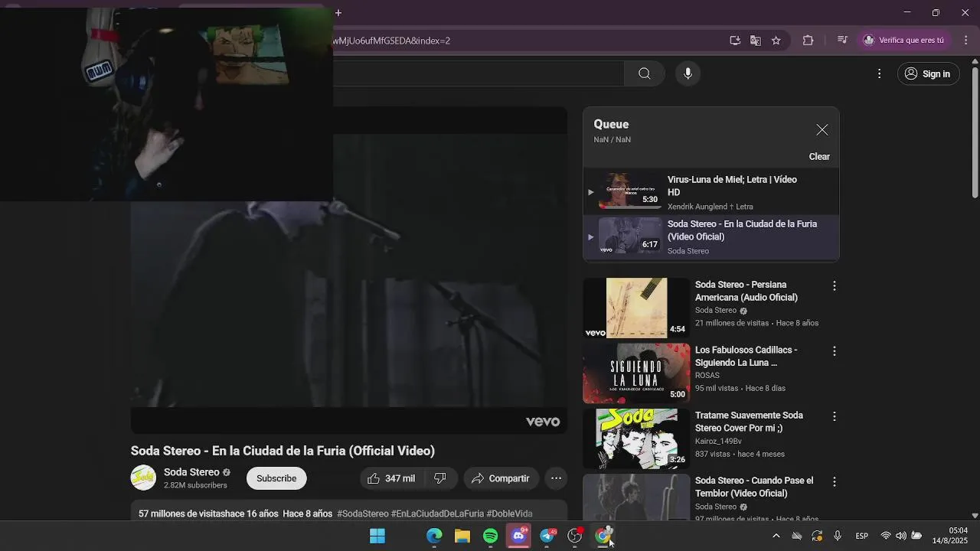This screenshot has height=551, width=980.
Task: Click the install app icon in address bar
Action: pos(735,41)
